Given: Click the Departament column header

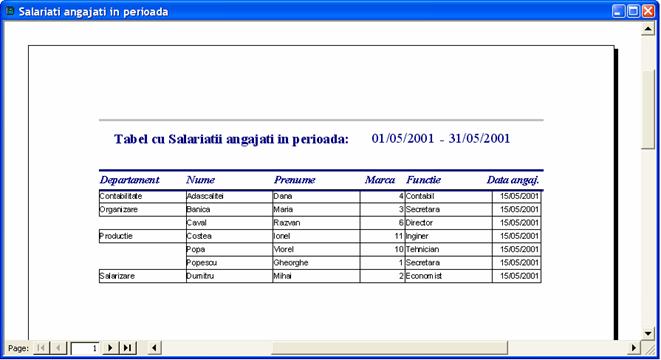Looking at the screenshot, I should coord(130,180).
